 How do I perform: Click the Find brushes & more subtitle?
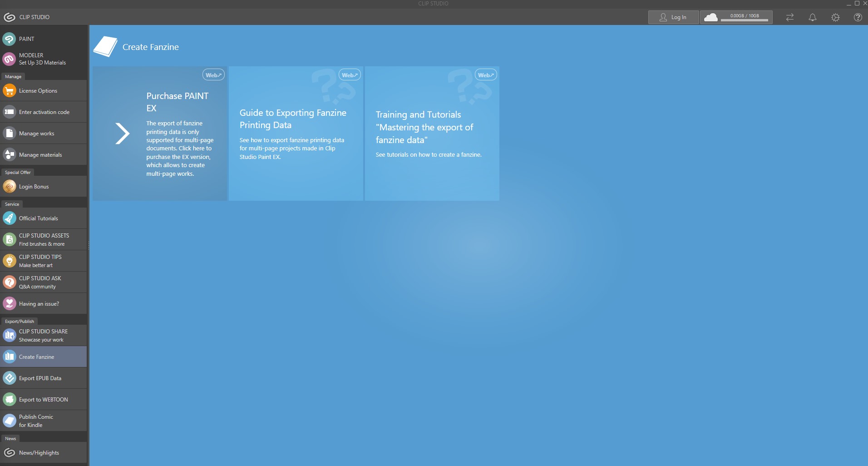point(42,244)
